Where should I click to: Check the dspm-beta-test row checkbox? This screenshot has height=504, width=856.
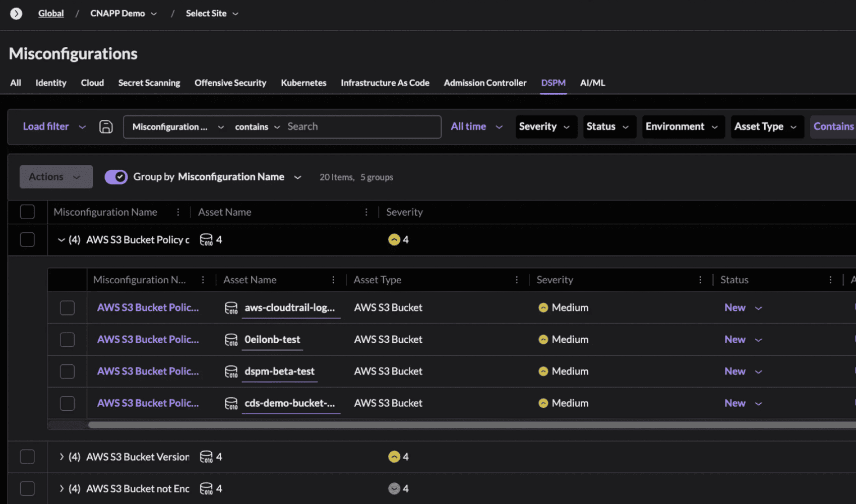tap(67, 371)
